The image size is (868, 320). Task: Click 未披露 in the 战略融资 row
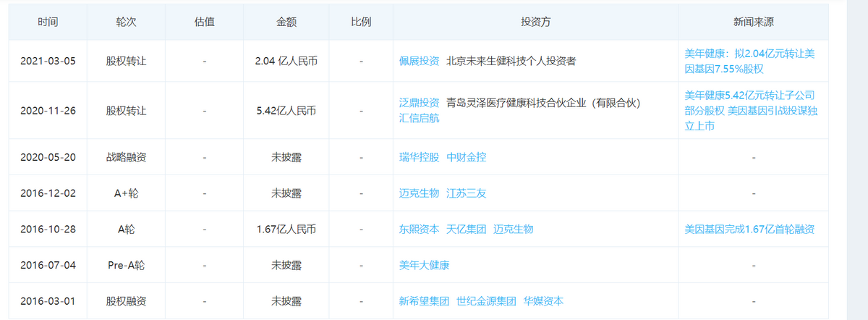[286, 157]
